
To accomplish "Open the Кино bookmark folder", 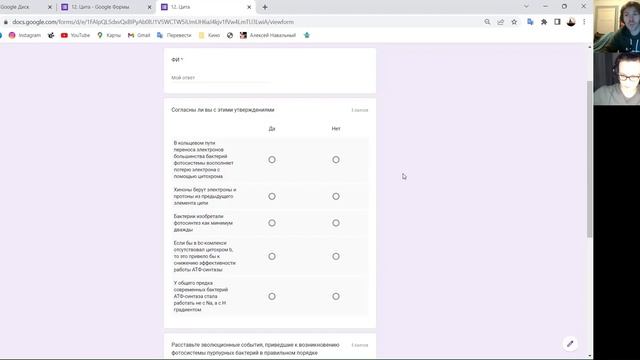I will point(209,36).
